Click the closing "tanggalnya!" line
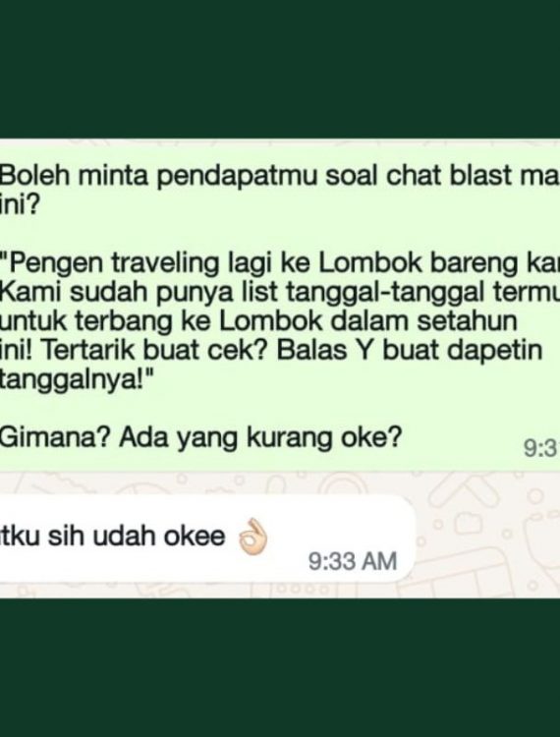 (78, 379)
